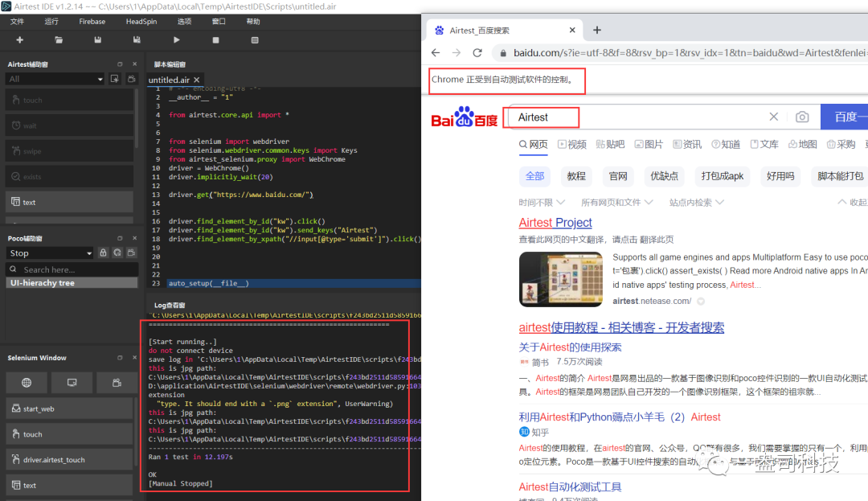This screenshot has width=868, height=501.
Task: Click the save-as toolbar icon
Action: click(x=137, y=40)
